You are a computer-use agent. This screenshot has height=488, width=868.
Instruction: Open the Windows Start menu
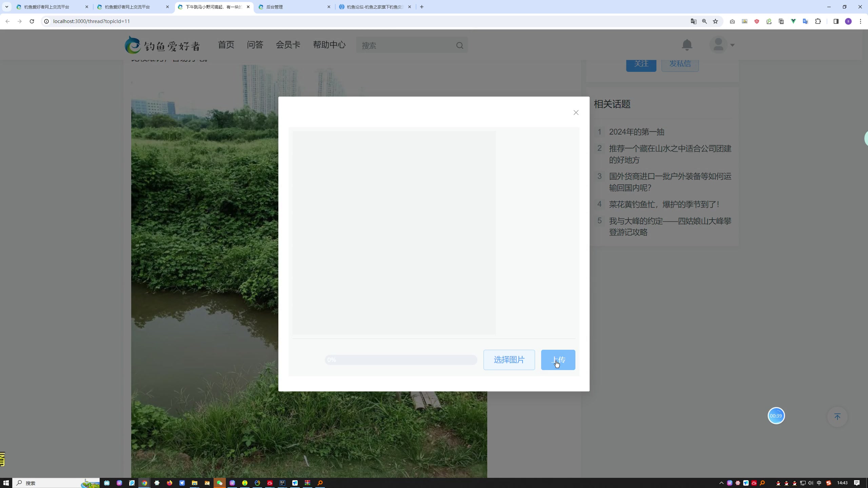point(6,483)
